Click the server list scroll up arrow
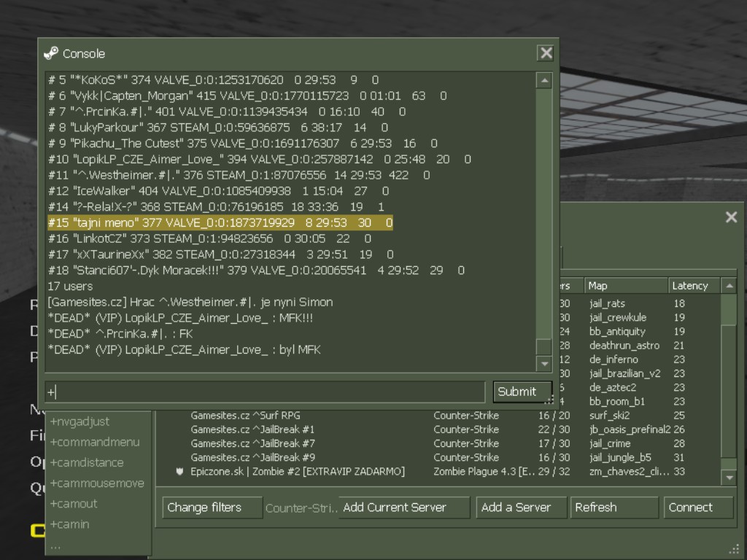This screenshot has height=560, width=747. tap(729, 286)
